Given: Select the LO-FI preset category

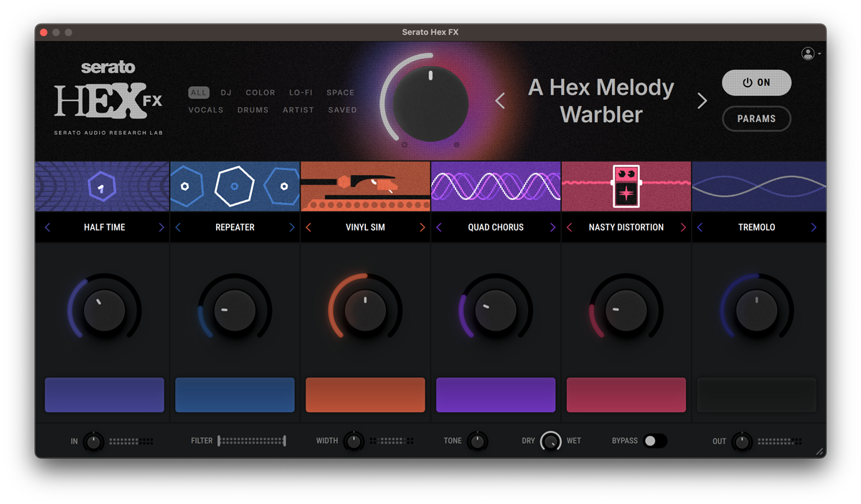Looking at the screenshot, I should [x=301, y=92].
